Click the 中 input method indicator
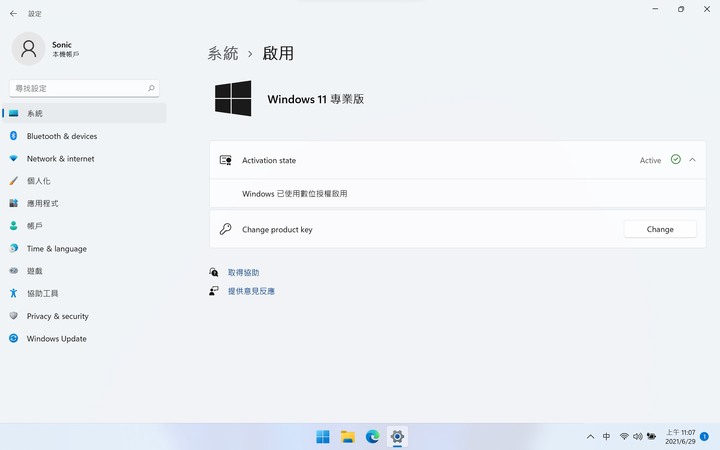Screen dimensions: 720x450 (x=606, y=436)
